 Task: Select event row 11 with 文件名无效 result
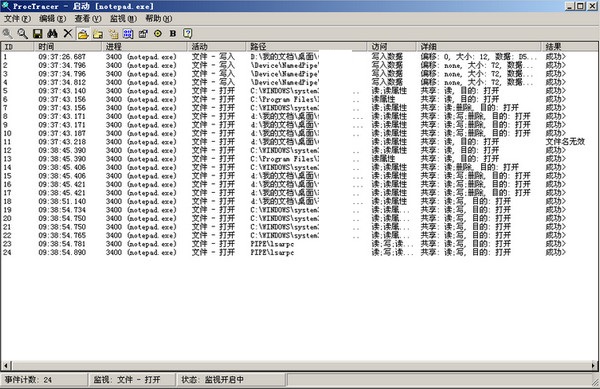299,142
